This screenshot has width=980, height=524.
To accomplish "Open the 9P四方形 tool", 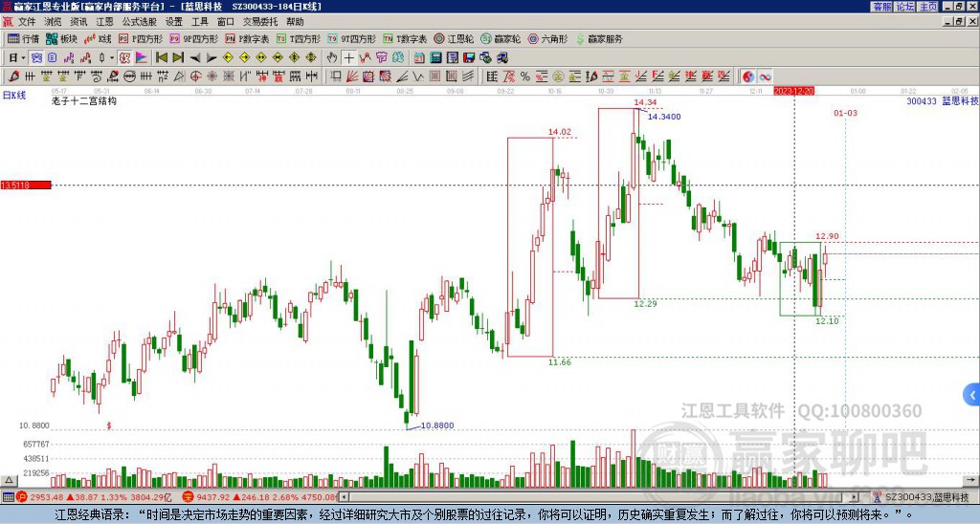I will click(x=193, y=38).
